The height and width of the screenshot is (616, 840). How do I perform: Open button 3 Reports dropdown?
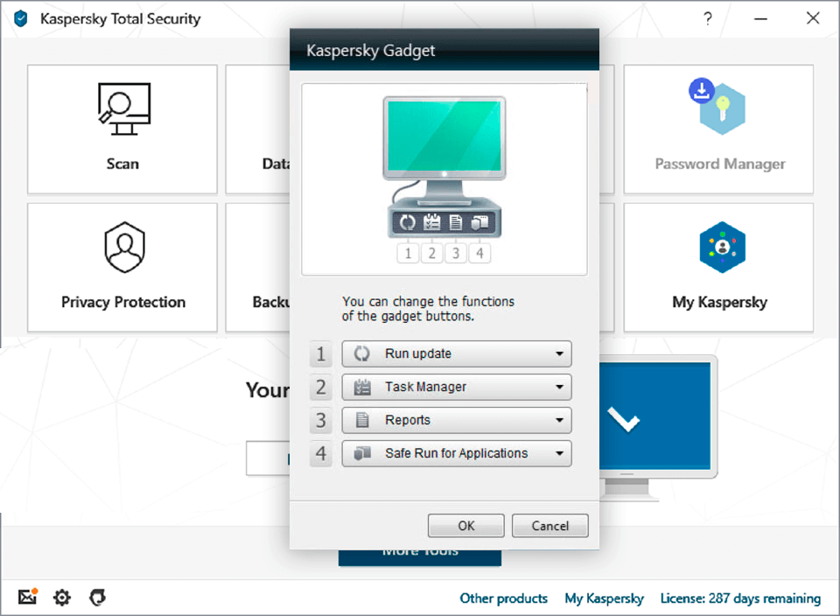tap(457, 420)
